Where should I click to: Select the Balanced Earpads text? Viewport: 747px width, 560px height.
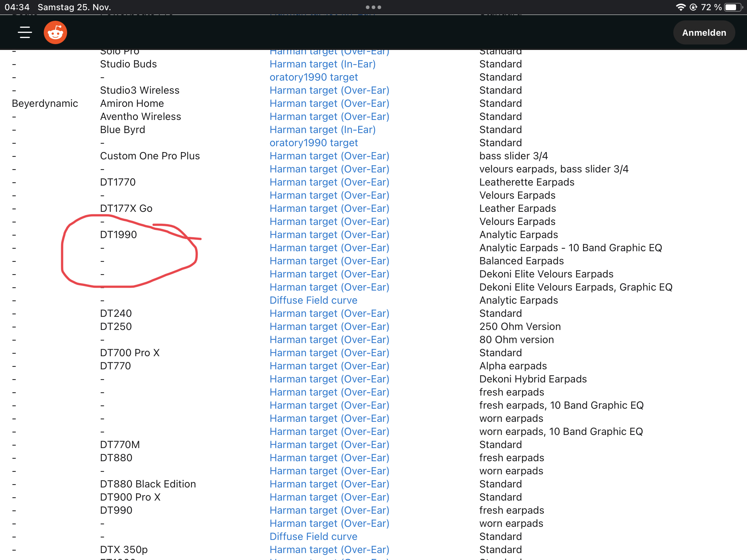(x=522, y=261)
